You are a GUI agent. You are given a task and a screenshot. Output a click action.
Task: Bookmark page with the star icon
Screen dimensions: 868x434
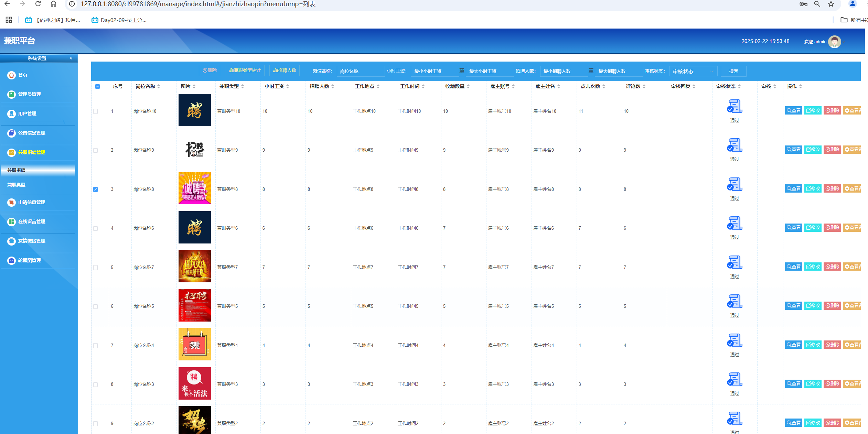[x=831, y=4]
